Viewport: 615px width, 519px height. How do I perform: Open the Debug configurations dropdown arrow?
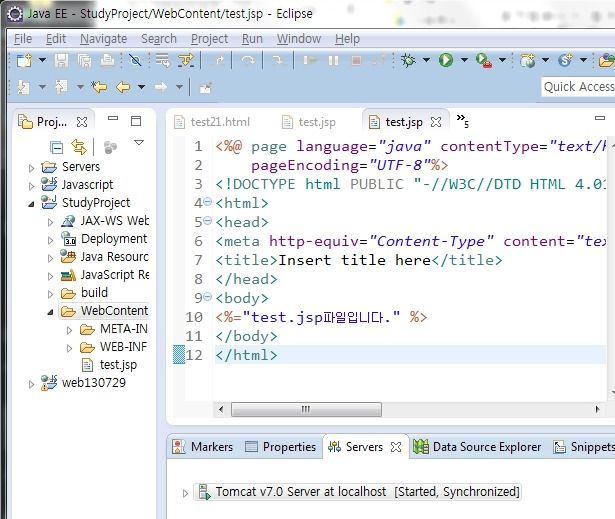click(x=426, y=60)
